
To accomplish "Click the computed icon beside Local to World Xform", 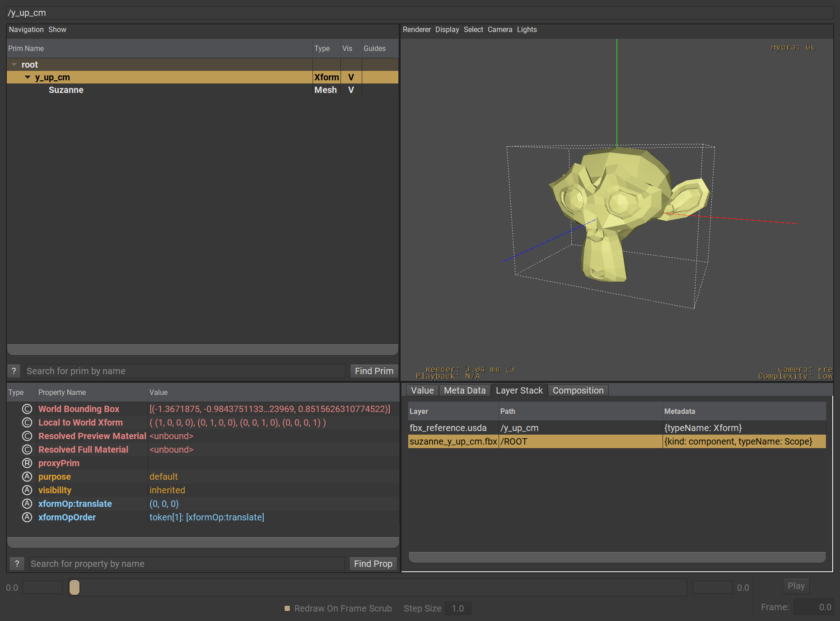I will [x=27, y=422].
